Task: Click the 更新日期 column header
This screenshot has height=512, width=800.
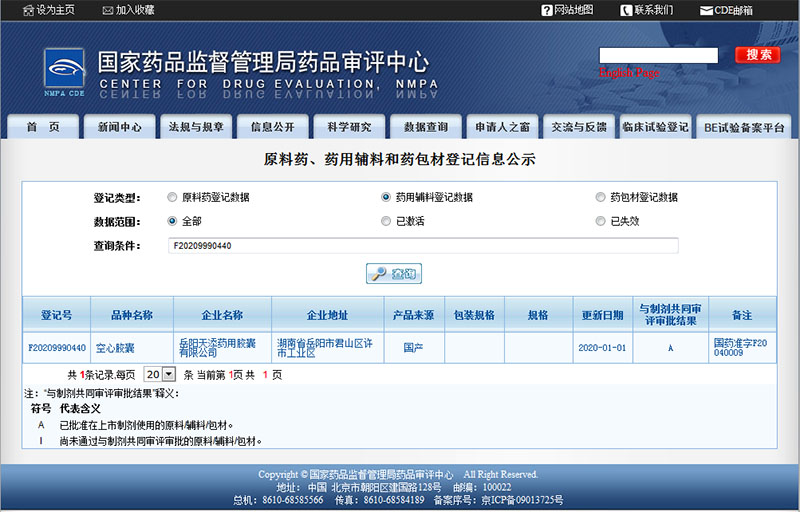Action: [x=603, y=315]
